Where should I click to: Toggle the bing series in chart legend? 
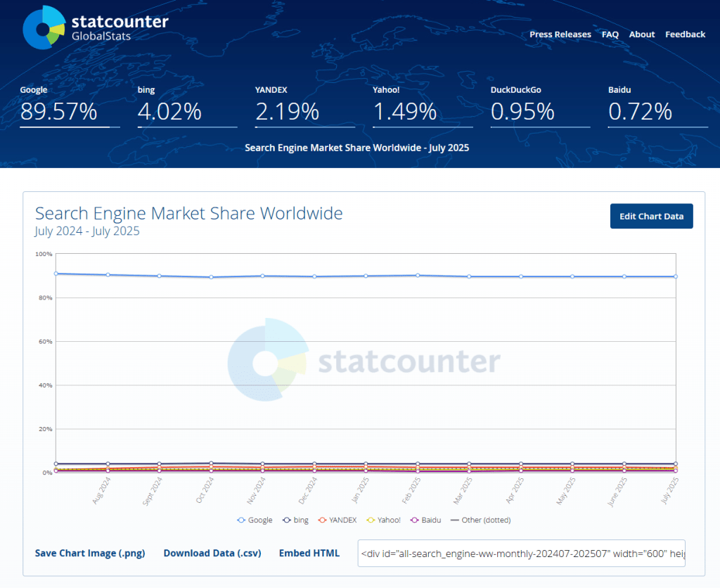tap(296, 520)
